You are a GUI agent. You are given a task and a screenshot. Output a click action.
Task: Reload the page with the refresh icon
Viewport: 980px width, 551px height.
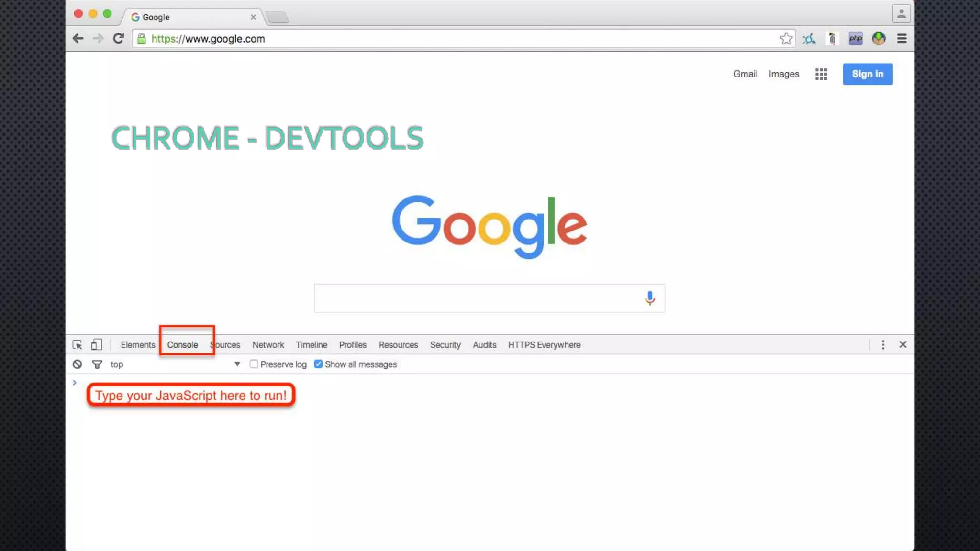[x=119, y=39]
